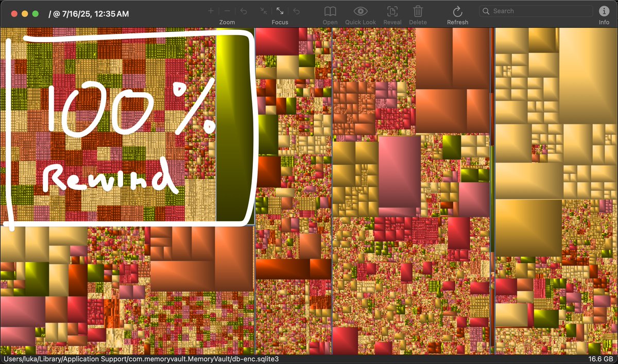
Task: Reset focus using the Focus group's arrow
Action: click(x=296, y=11)
